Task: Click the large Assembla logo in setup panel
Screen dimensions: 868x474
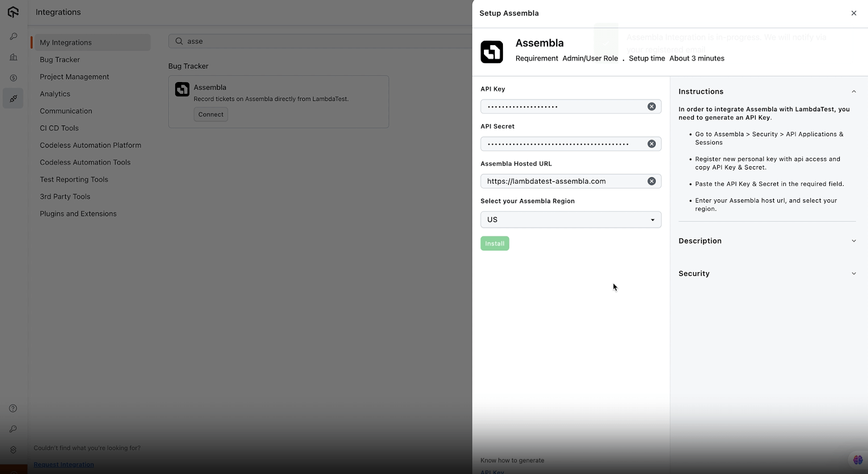Action: click(x=492, y=52)
